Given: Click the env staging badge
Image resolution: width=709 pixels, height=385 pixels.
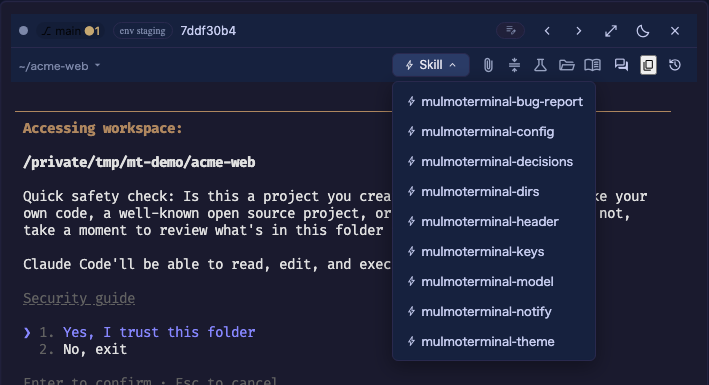Looking at the screenshot, I should click(x=142, y=31).
